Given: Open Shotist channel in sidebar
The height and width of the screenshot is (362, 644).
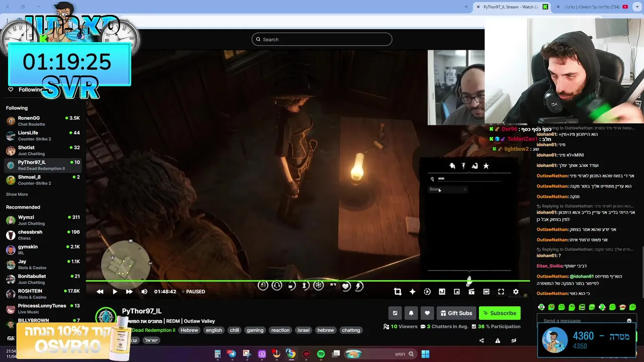Looking at the screenshot, I should (43, 150).
